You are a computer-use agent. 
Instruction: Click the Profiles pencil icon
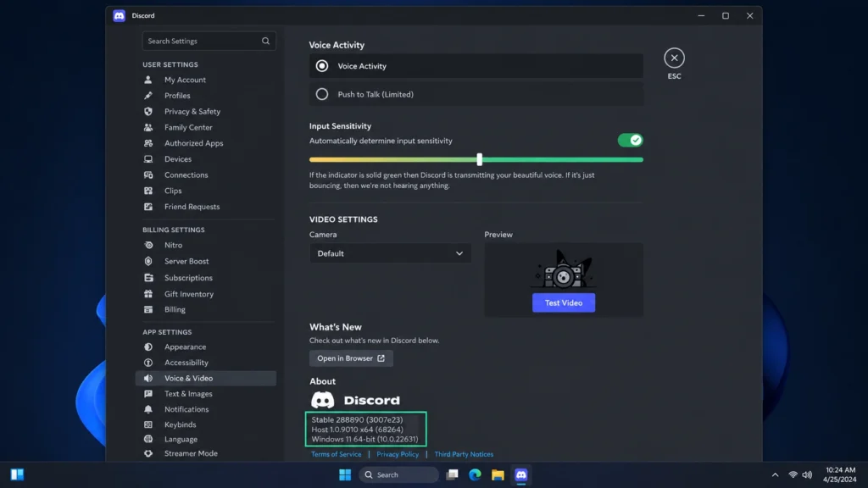[x=147, y=96]
